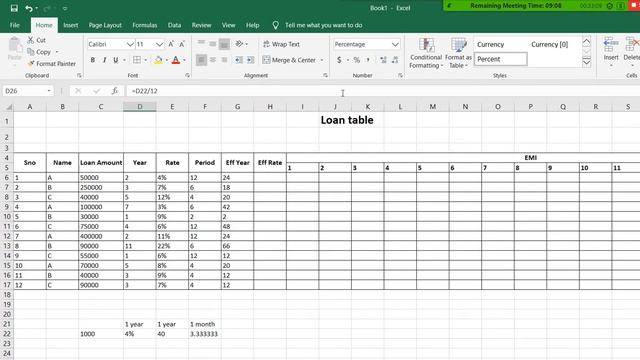
Task: Increase the cell indent
Action: coord(250,60)
